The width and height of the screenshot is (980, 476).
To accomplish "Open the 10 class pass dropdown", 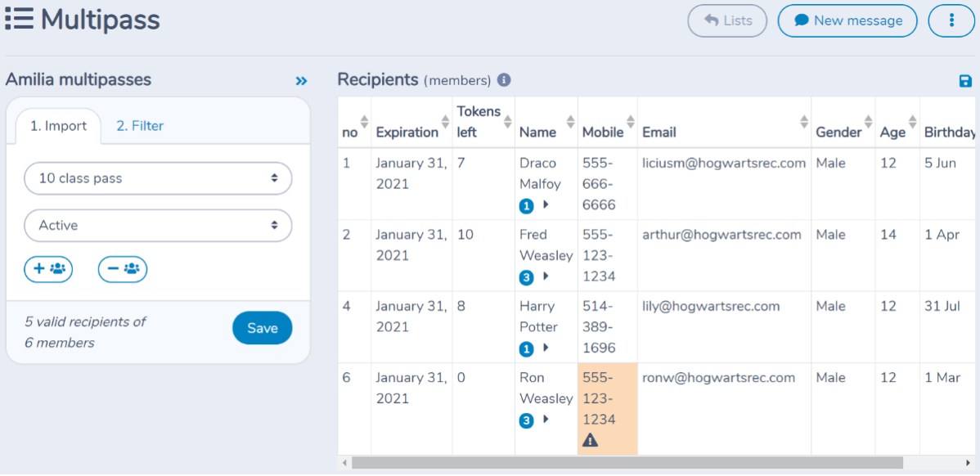I will (x=158, y=178).
